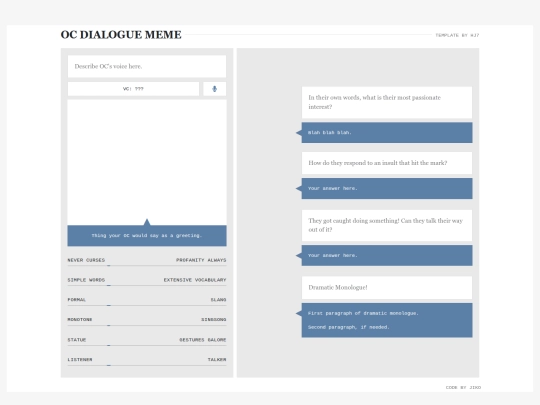Viewport: 540px width, 405px height.
Task: Adjust the Monotone to Singsong slider
Action: coord(147,325)
